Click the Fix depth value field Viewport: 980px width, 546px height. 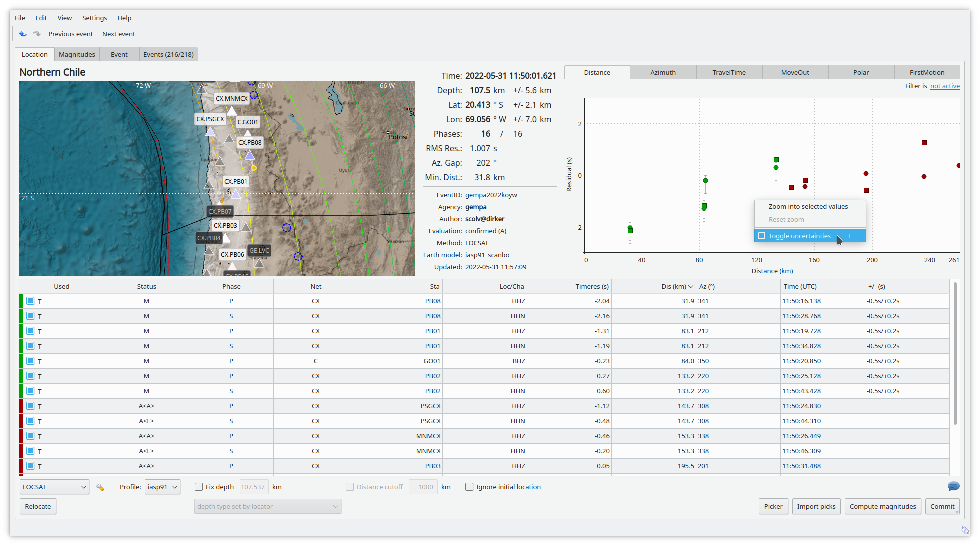tap(254, 487)
